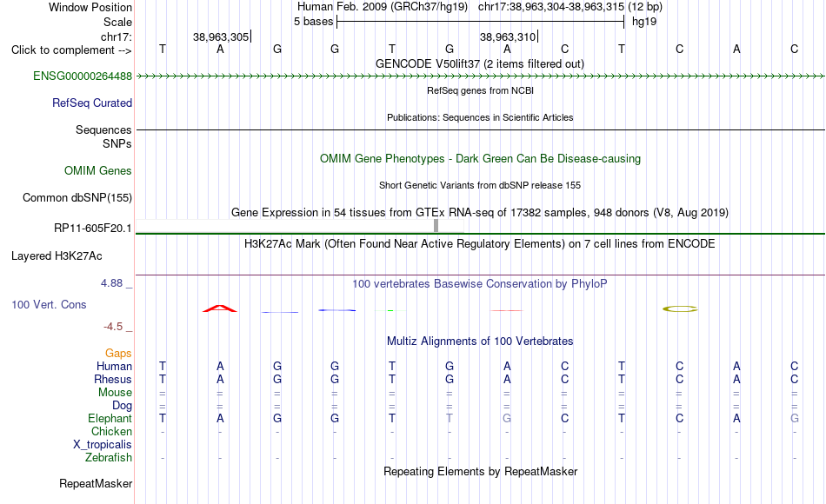
Task: Click the 38,963,305 coordinate marker
Action: 221,36
